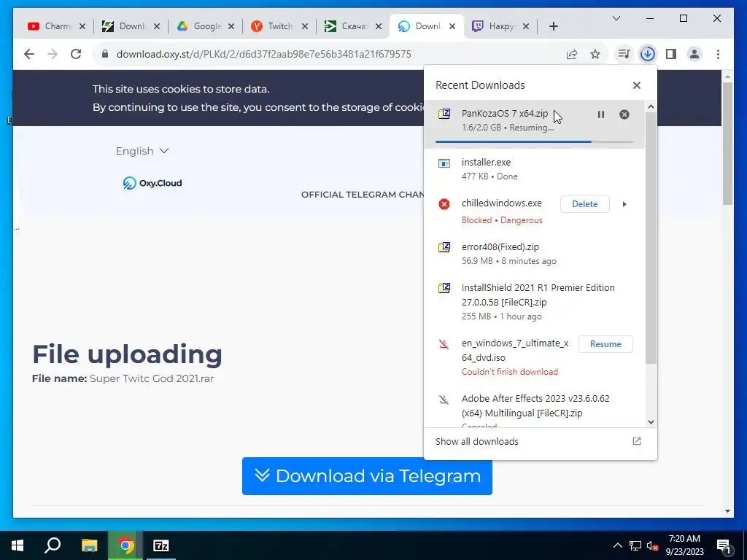Viewport: 747px width, 560px height.
Task: Close the Charm YouTube tab
Action: pyautogui.click(x=82, y=26)
